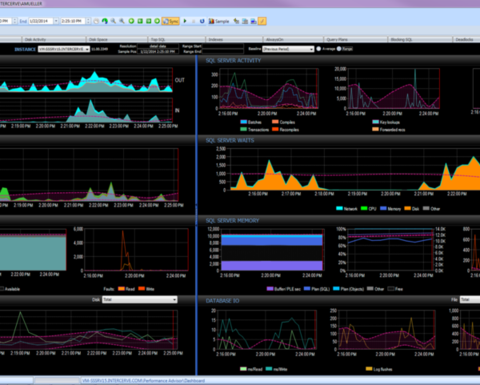Click the Sync toolbar button
The height and width of the screenshot is (385, 480).
tap(170, 21)
